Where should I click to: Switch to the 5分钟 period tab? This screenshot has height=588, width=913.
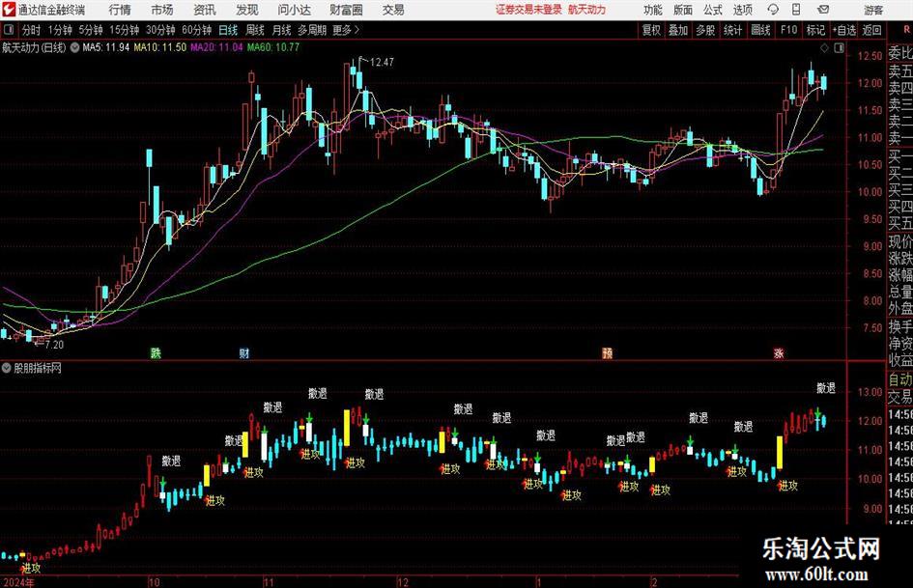pyautogui.click(x=90, y=30)
